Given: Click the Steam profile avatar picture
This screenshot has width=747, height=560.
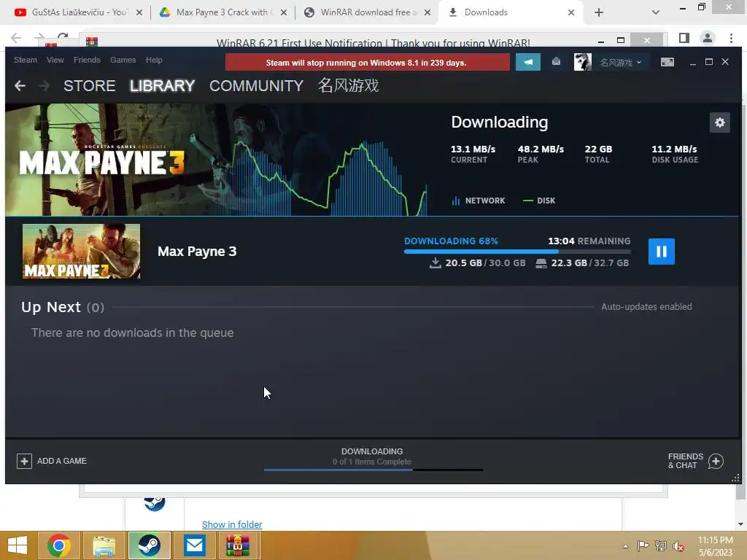Looking at the screenshot, I should point(583,62).
